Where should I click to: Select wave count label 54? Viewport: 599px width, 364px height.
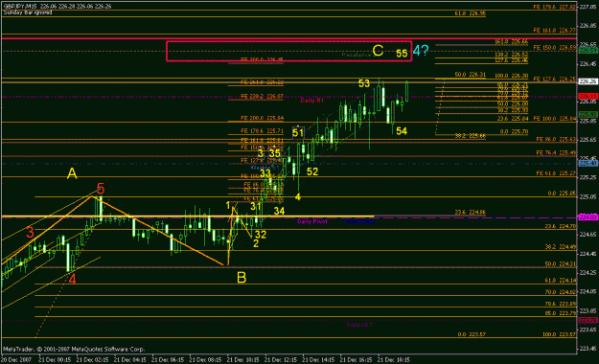point(402,131)
